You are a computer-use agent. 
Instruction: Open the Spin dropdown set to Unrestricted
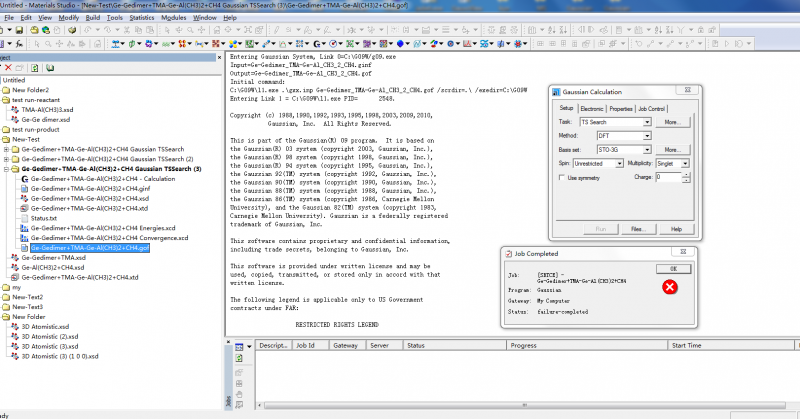(x=619, y=163)
